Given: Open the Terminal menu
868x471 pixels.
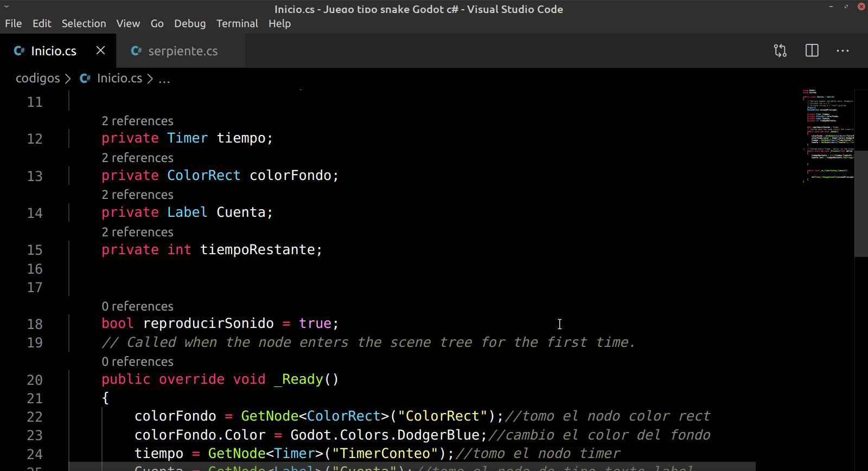Looking at the screenshot, I should tap(237, 23).
